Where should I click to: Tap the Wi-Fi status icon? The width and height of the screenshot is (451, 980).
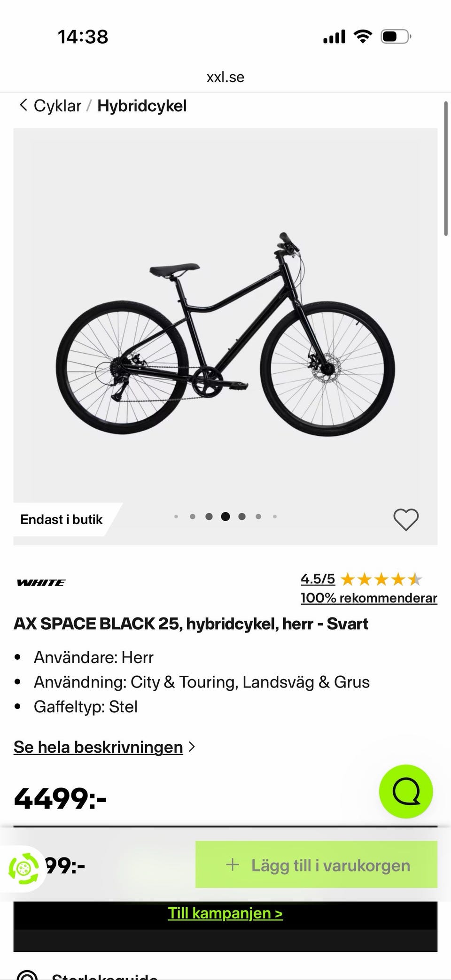click(x=362, y=36)
